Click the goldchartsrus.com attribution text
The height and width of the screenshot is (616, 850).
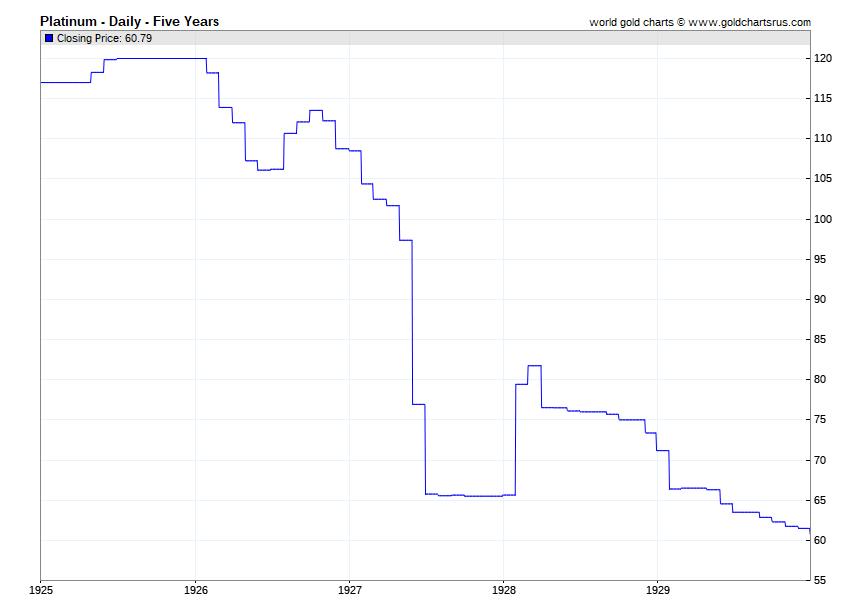(x=700, y=22)
